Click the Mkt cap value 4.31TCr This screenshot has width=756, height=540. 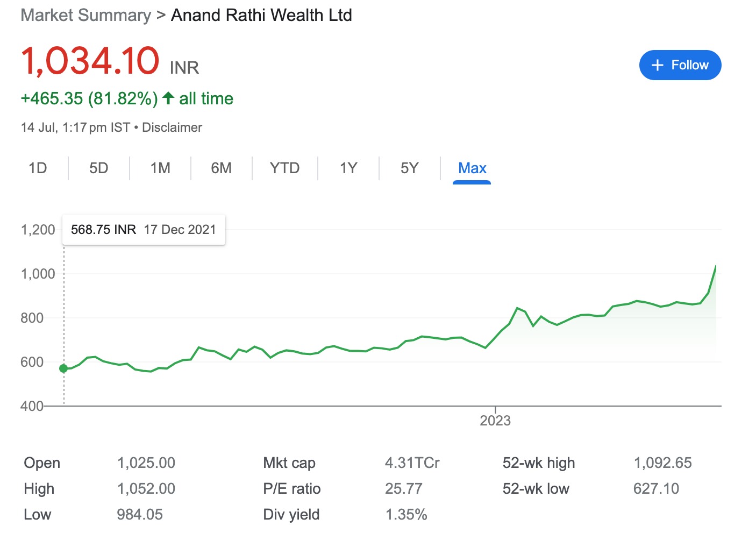click(412, 463)
